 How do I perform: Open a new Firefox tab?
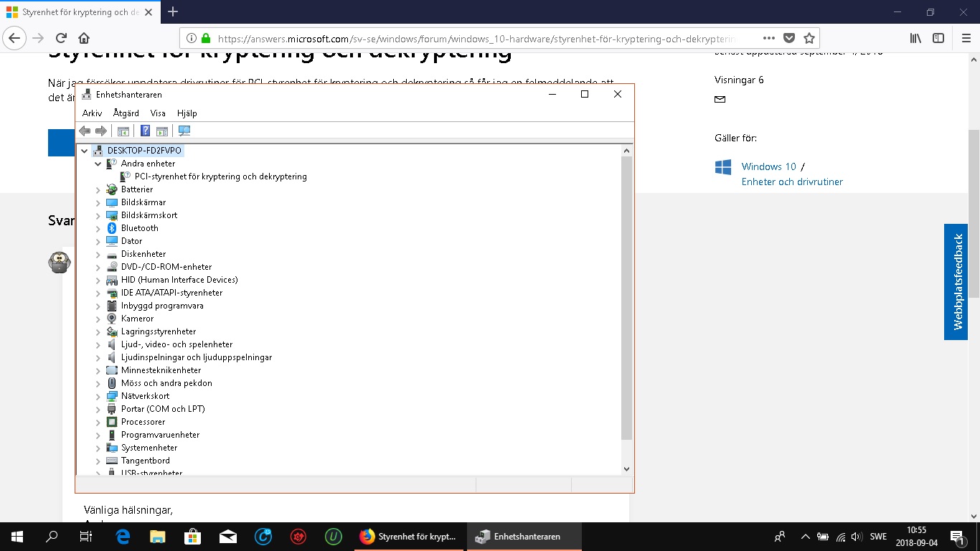(x=173, y=12)
